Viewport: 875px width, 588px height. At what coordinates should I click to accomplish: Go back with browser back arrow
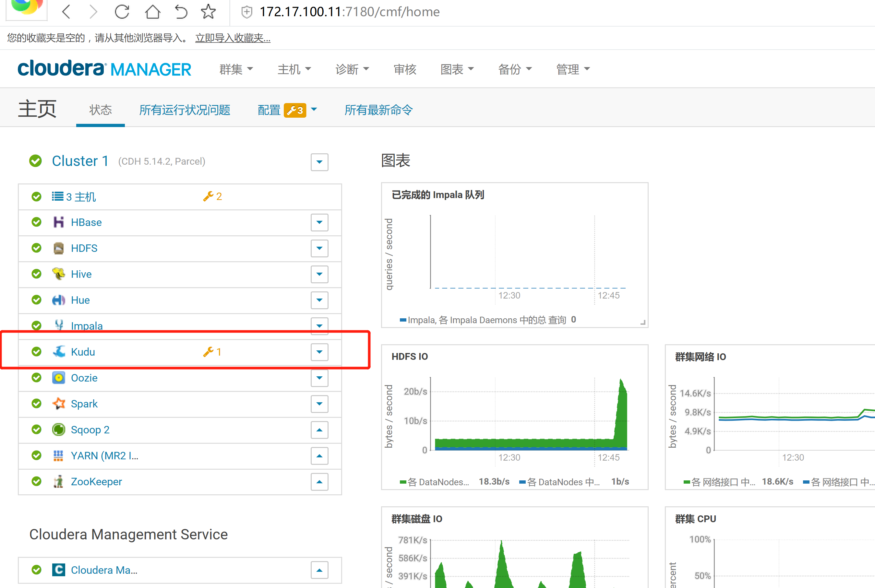pos(66,12)
